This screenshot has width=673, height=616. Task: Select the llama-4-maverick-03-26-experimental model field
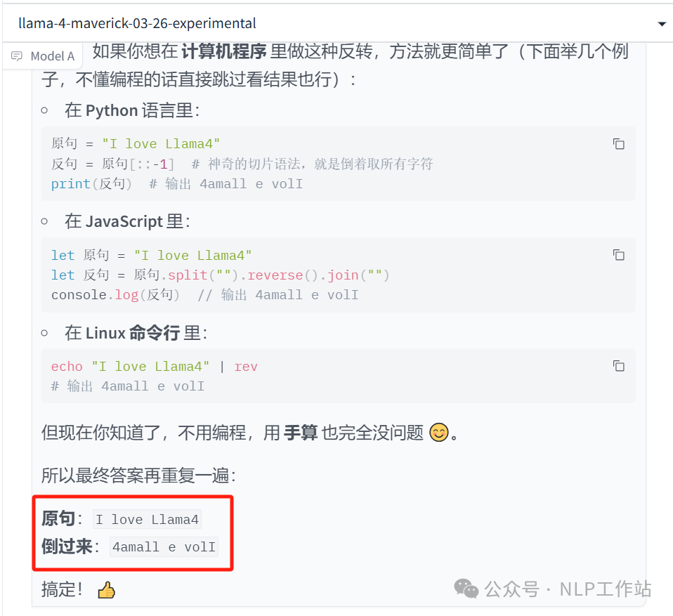[337, 23]
